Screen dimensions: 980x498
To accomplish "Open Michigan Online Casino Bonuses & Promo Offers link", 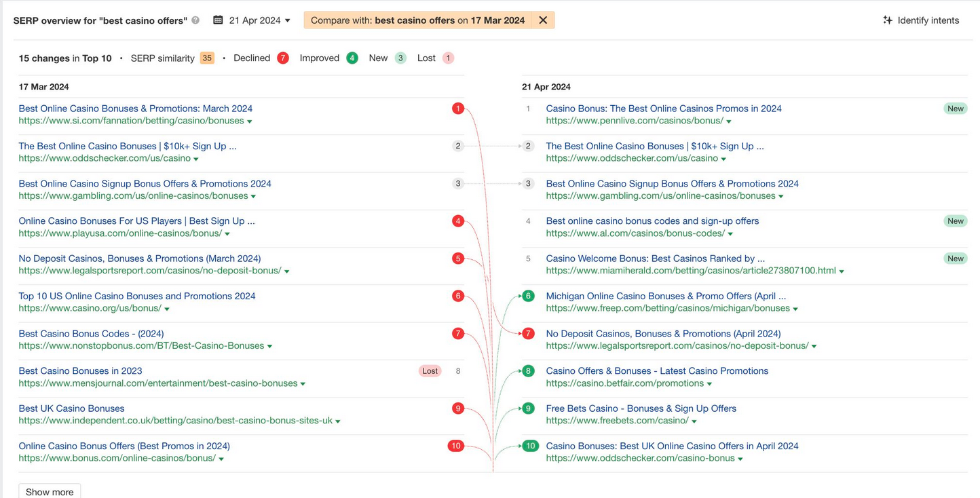I will [x=666, y=296].
